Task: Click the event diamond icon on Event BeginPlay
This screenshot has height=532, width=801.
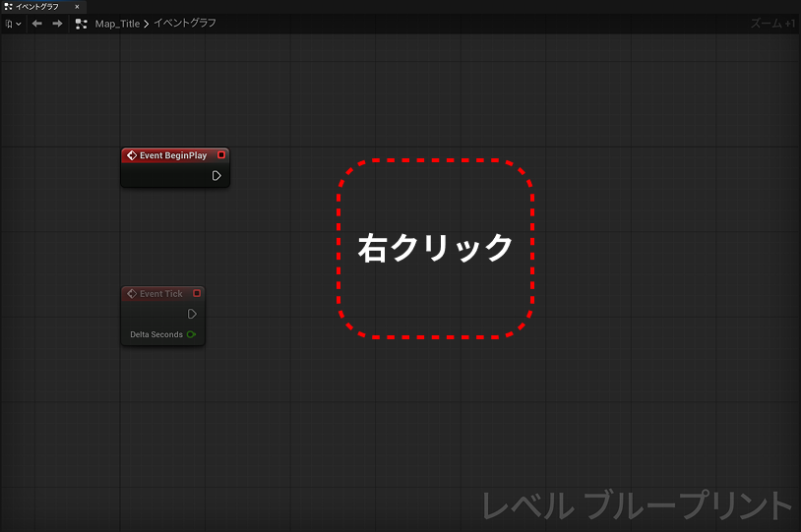Action: [132, 155]
